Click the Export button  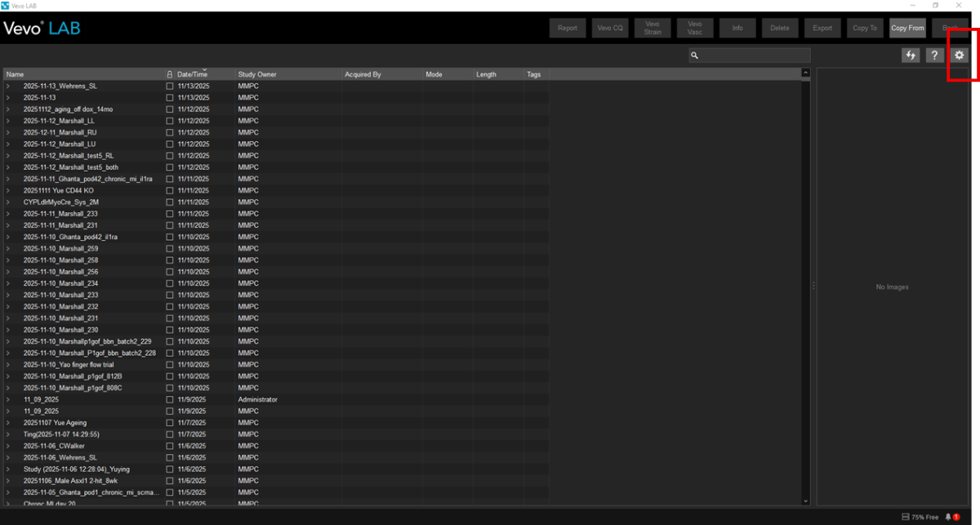[x=822, y=28]
